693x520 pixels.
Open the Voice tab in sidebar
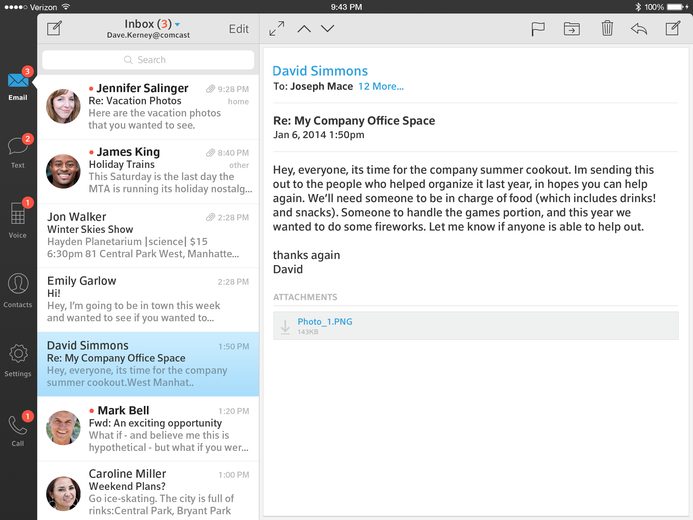[x=18, y=218]
